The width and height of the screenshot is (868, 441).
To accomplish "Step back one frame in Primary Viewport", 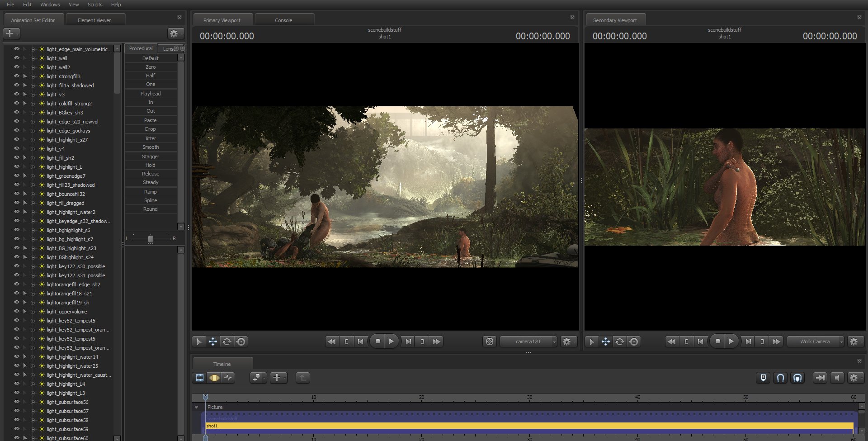I will point(360,341).
